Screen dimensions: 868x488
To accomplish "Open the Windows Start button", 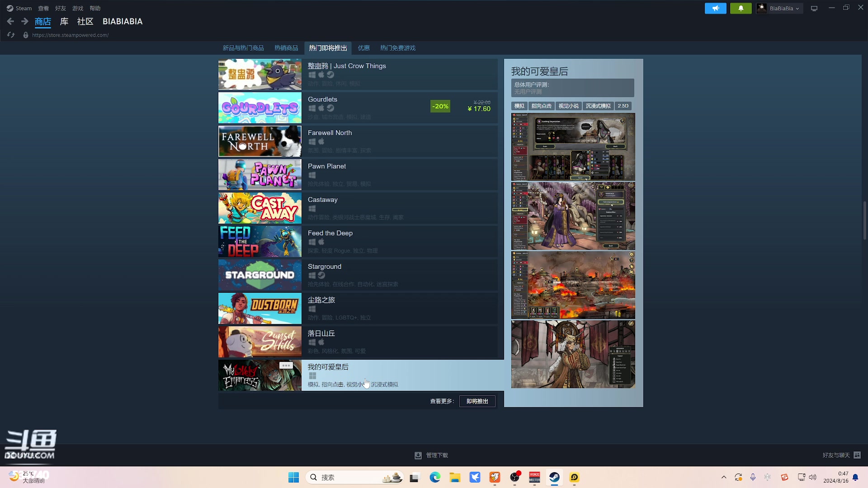I will 293,477.
